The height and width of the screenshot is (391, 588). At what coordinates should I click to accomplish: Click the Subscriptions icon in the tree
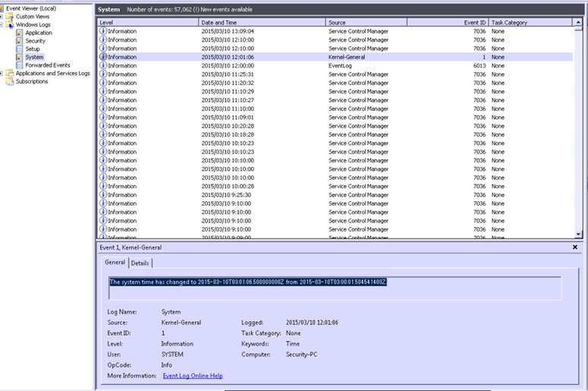click(10, 81)
